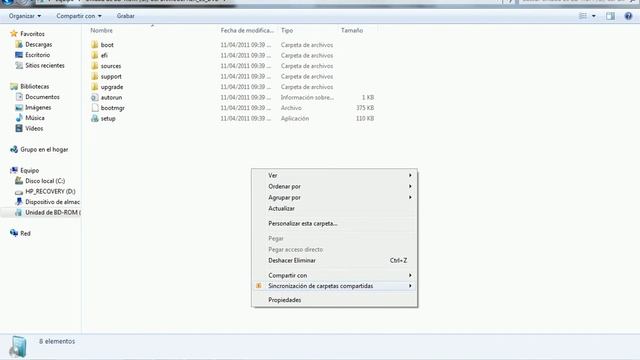
Task: Select Documentos label in Bibliotecas
Action: [x=42, y=97]
